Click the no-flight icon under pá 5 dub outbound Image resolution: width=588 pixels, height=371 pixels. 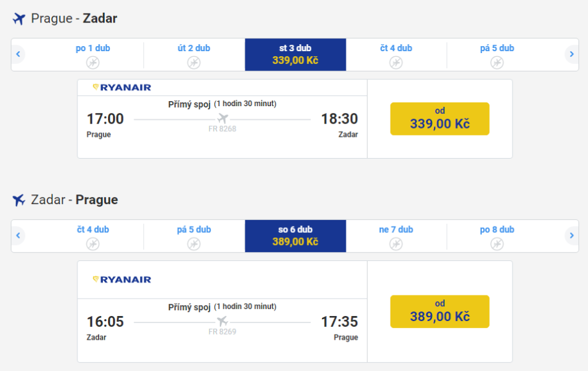[497, 62]
